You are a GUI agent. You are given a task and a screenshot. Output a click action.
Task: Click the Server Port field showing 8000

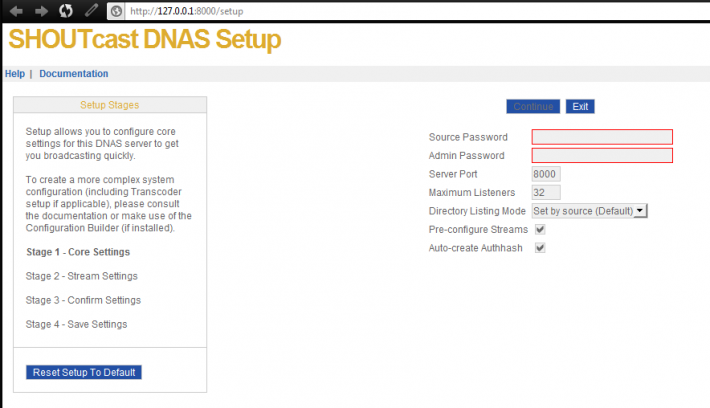click(x=546, y=174)
